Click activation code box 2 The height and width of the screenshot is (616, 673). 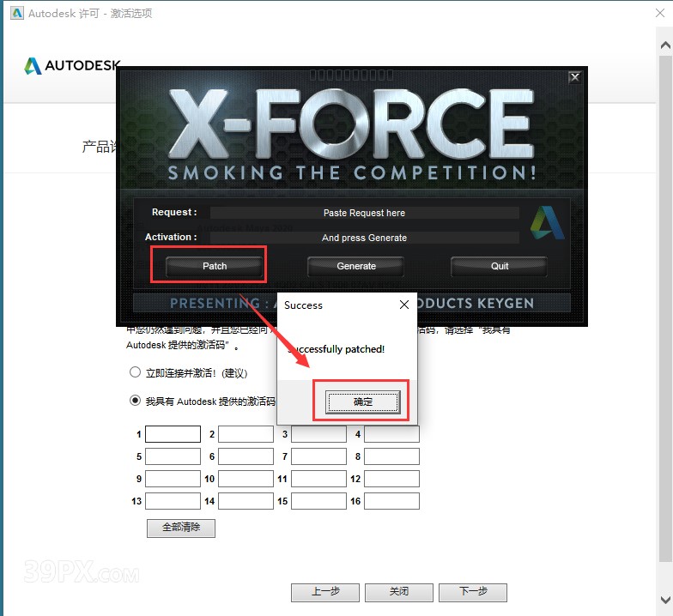click(x=246, y=434)
